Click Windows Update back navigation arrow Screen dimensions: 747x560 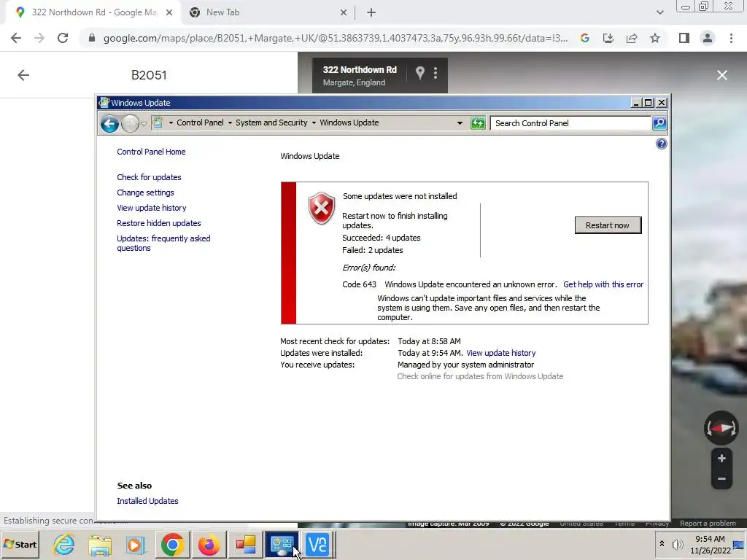pos(109,124)
